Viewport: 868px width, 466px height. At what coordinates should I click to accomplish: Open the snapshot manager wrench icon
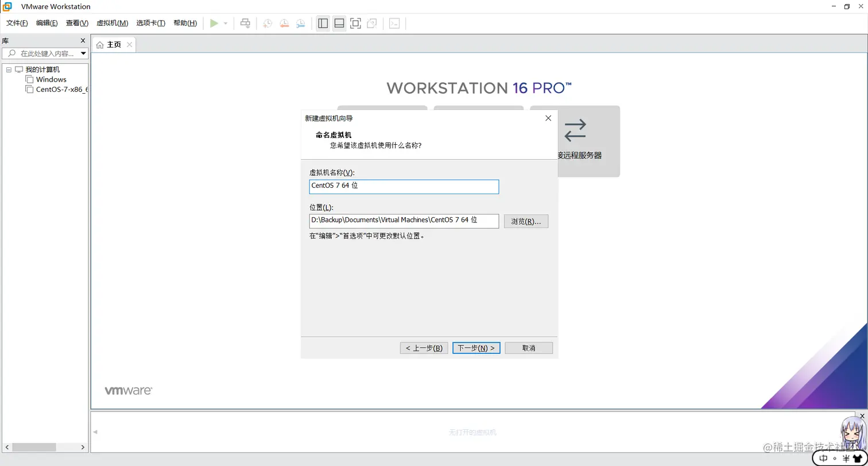pyautogui.click(x=301, y=24)
